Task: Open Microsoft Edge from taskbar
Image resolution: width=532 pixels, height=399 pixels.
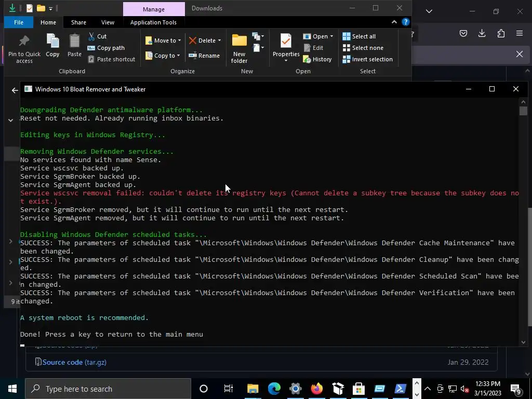Action: click(274, 389)
